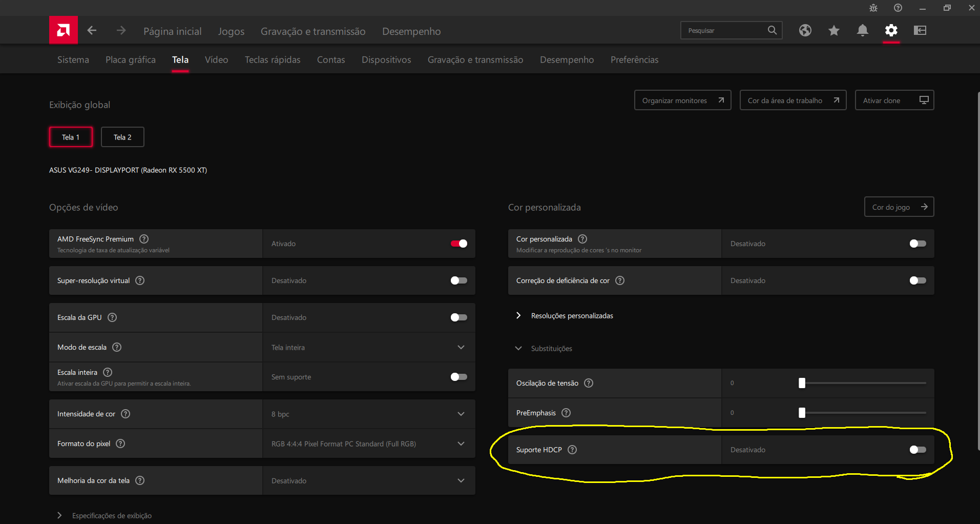Show help for Formato do pixel
This screenshot has height=524, width=980.
pos(120,444)
